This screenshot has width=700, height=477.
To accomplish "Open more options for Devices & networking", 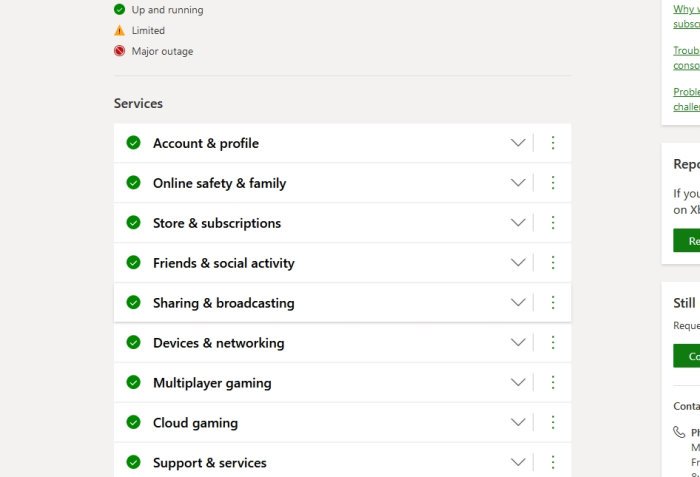I will (x=553, y=343).
